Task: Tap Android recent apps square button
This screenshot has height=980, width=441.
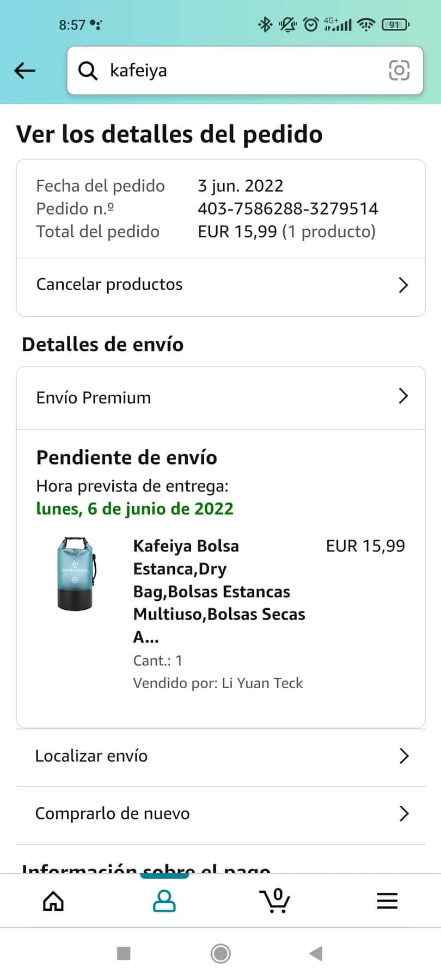Action: (124, 953)
